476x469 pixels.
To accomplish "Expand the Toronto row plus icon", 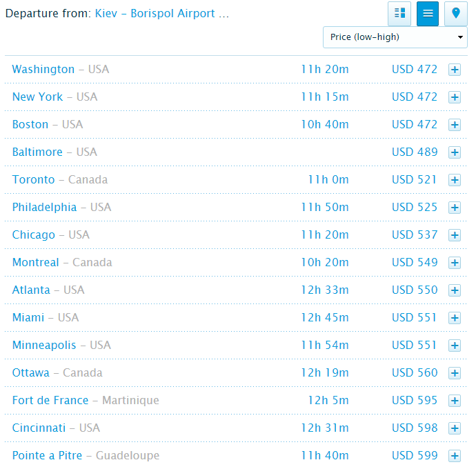I will pyautogui.click(x=455, y=180).
